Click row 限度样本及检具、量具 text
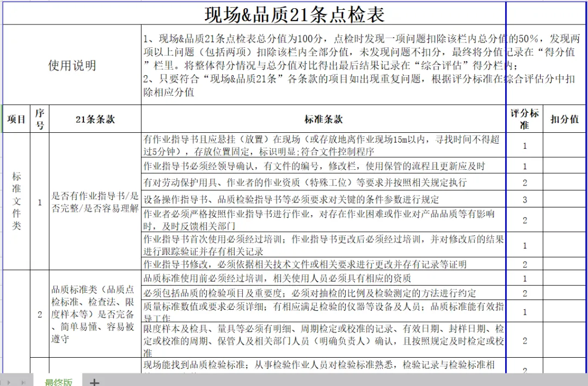Image resolution: width=588 pixels, height=386 pixels. (x=323, y=340)
